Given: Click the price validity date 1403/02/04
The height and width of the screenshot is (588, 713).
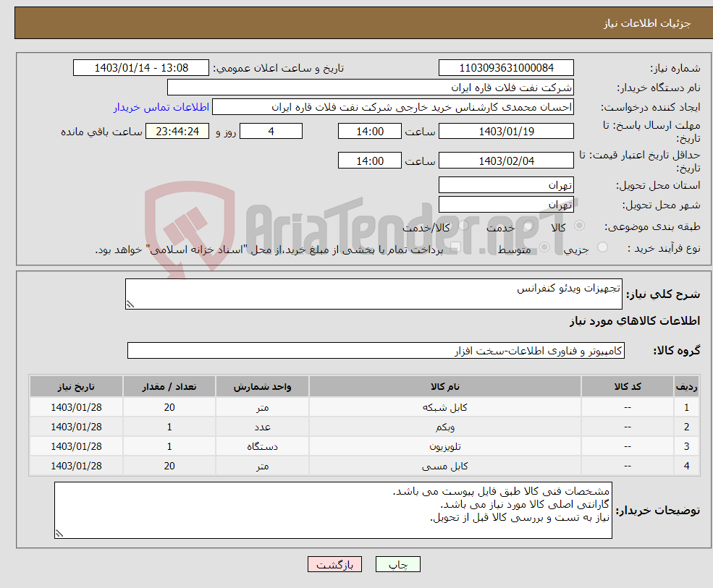Looking at the screenshot, I should click(x=506, y=161).
